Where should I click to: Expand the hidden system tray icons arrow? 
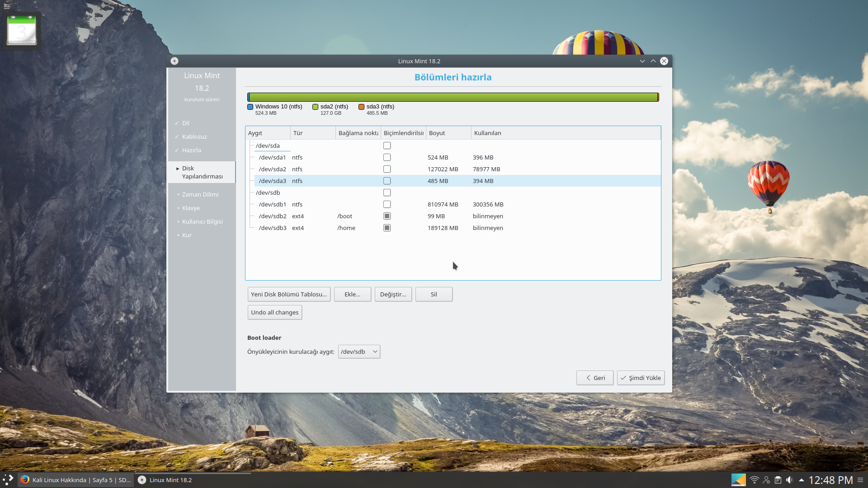tap(801, 480)
